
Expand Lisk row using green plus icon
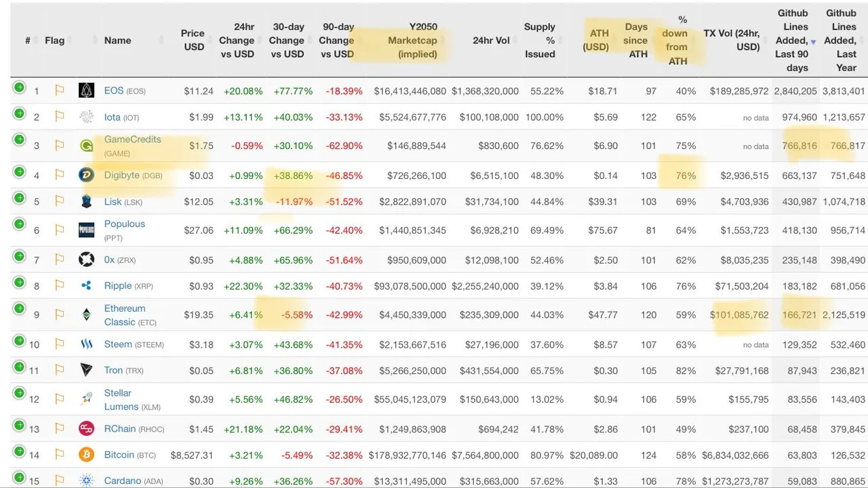[19, 198]
